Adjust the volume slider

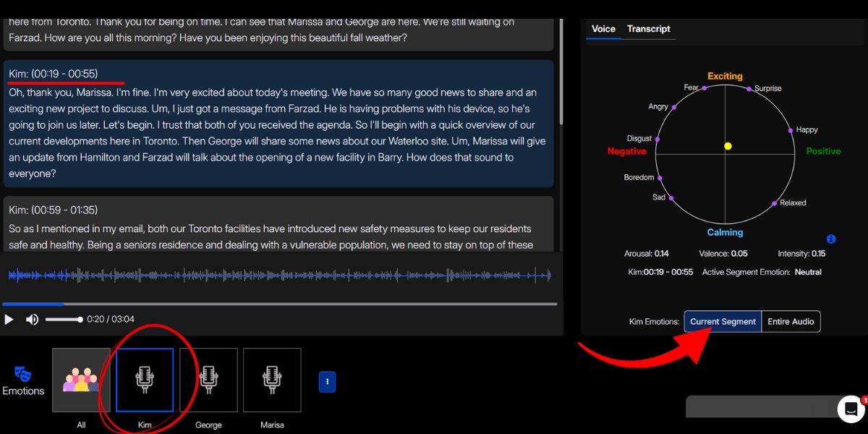pyautogui.click(x=64, y=319)
